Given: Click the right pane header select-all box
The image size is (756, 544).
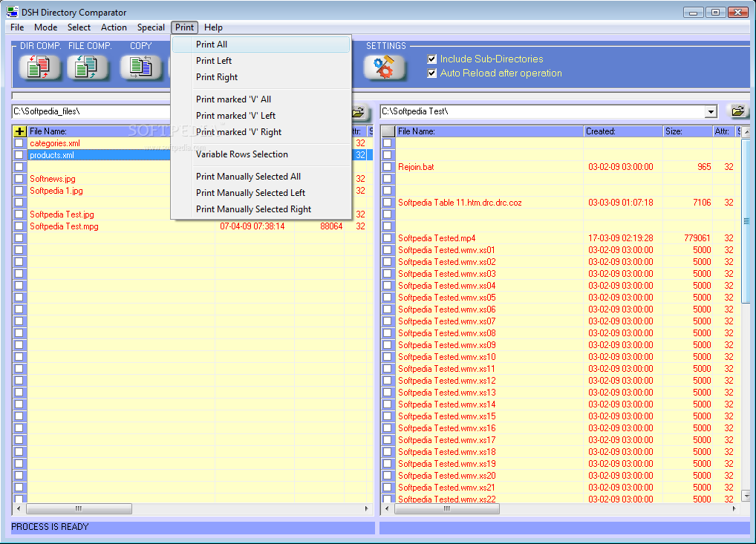Looking at the screenshot, I should pos(388,131).
